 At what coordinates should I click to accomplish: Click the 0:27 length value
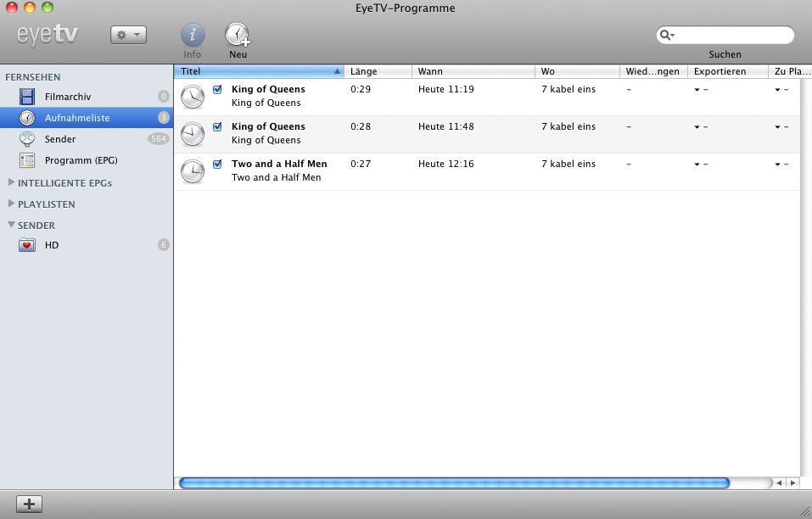click(x=361, y=164)
